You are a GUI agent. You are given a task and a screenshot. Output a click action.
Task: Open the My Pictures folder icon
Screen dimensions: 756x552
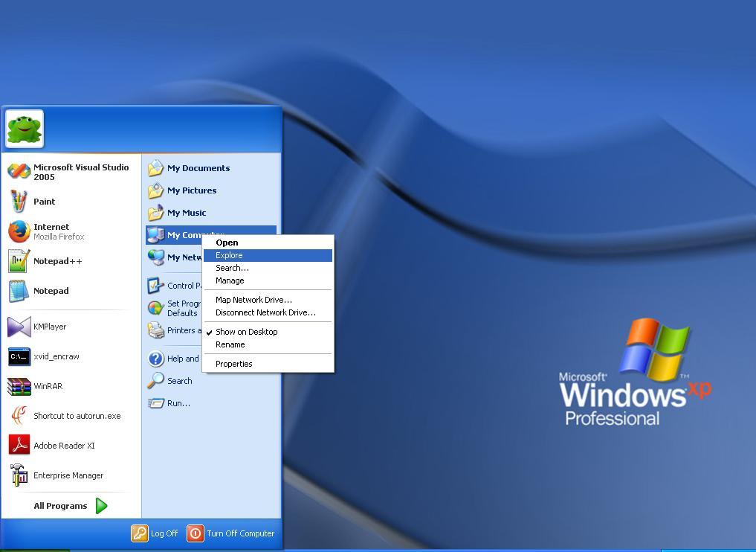point(155,190)
